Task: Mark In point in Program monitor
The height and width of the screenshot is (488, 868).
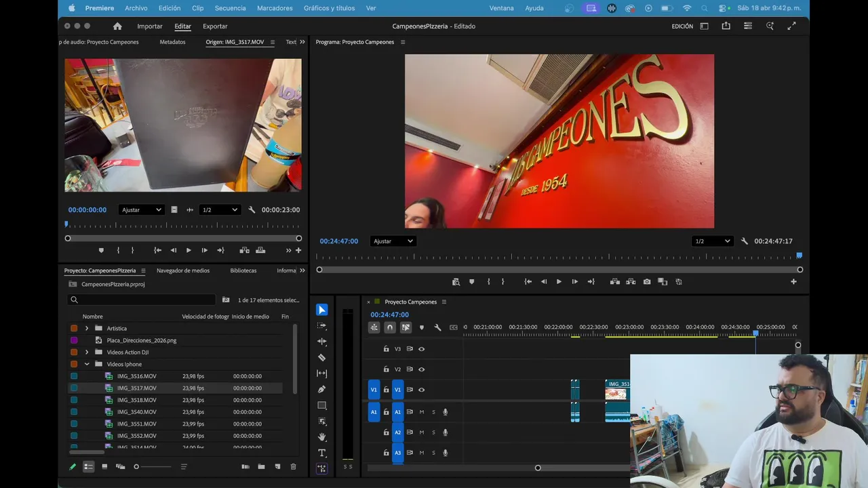Action: 488,282
